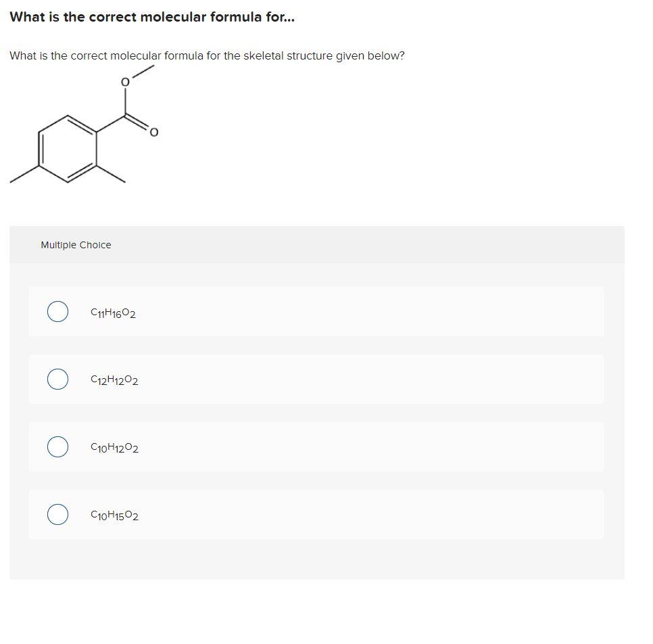Click the C11H16O2 answer label
Viewport: 653px width, 644px height.
click(x=112, y=312)
